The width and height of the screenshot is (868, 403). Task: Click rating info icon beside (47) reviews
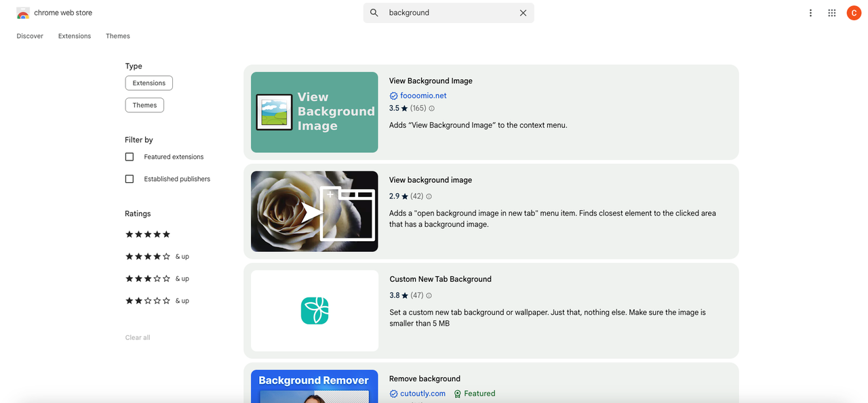pos(429,295)
